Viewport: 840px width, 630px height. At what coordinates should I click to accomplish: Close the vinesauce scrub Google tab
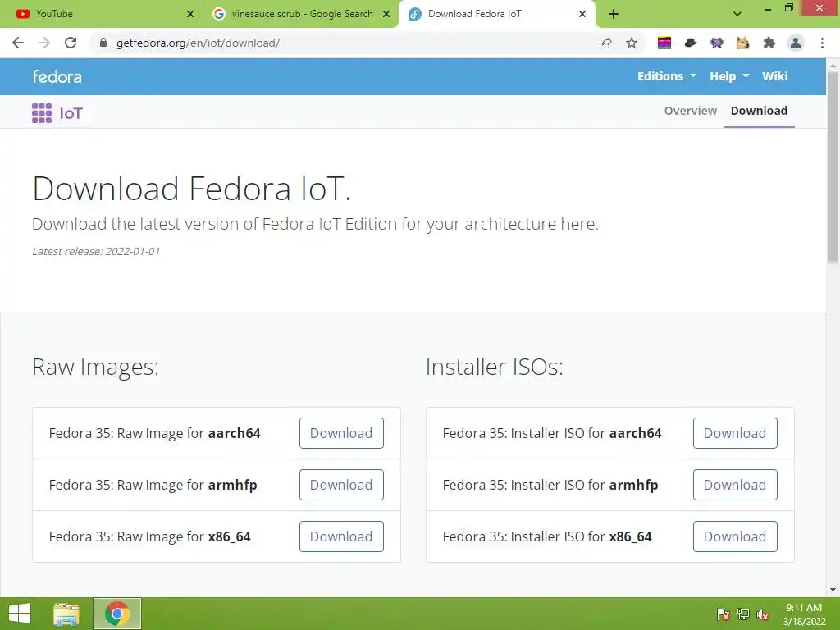386,14
